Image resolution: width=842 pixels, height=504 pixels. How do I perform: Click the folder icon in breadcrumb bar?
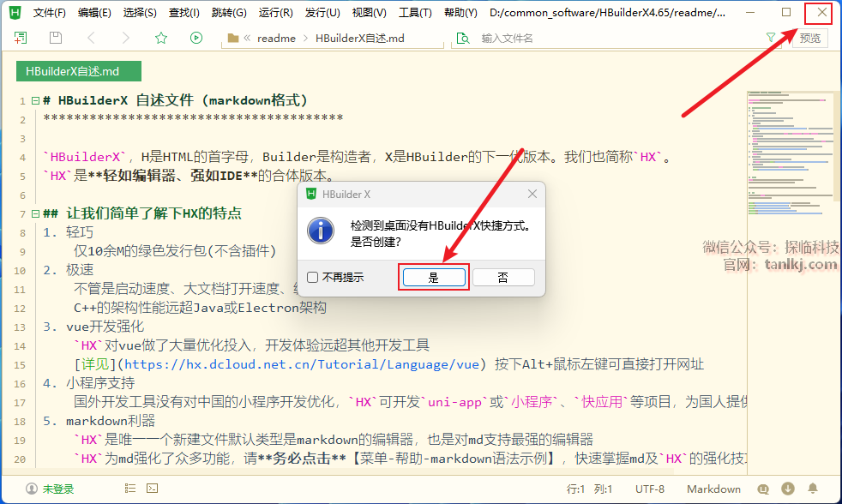[x=233, y=38]
